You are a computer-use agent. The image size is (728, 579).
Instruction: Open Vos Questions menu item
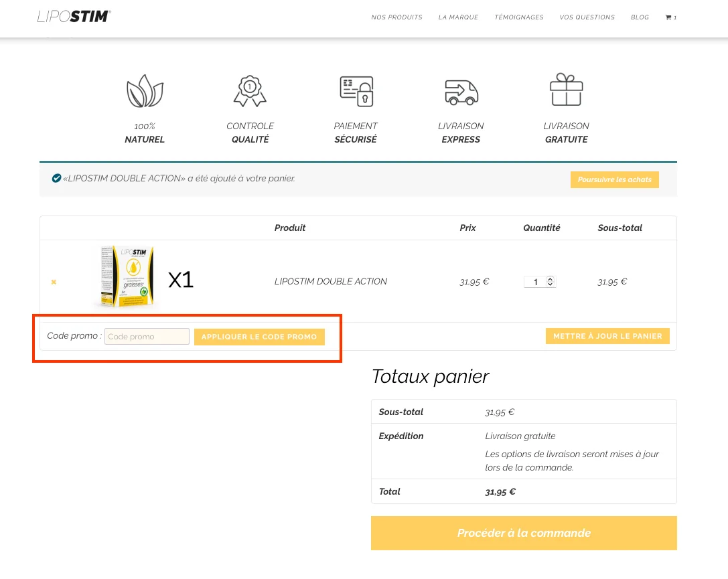pos(587,17)
